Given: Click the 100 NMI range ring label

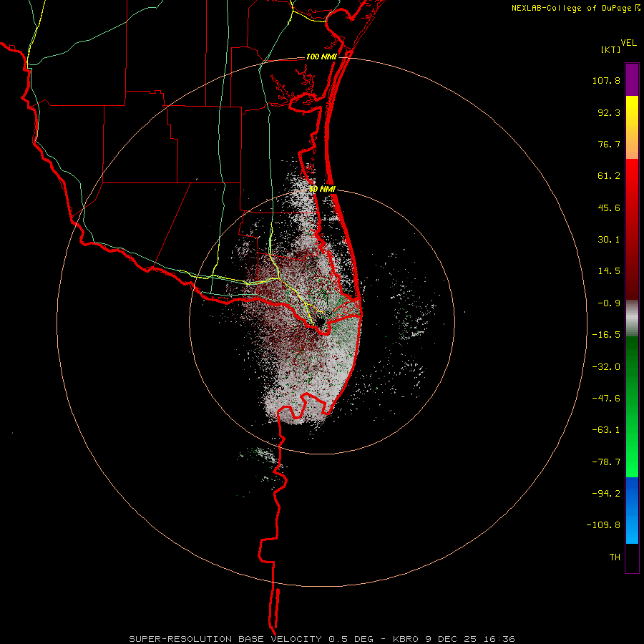Looking at the screenshot, I should 321,57.
